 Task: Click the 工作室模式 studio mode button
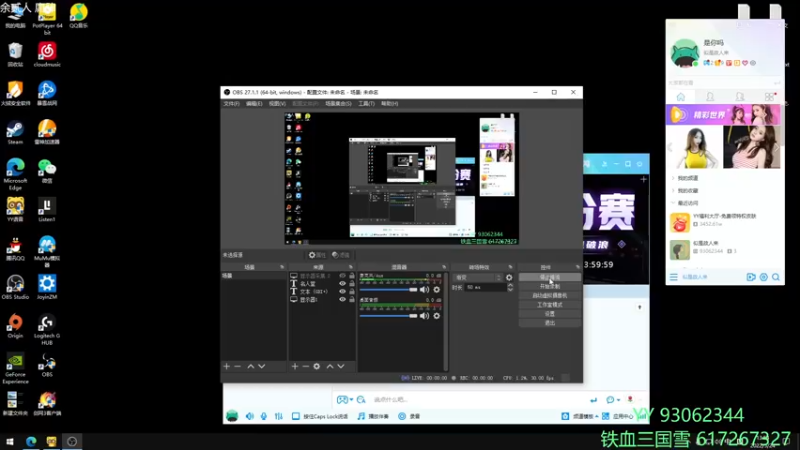coord(549,305)
